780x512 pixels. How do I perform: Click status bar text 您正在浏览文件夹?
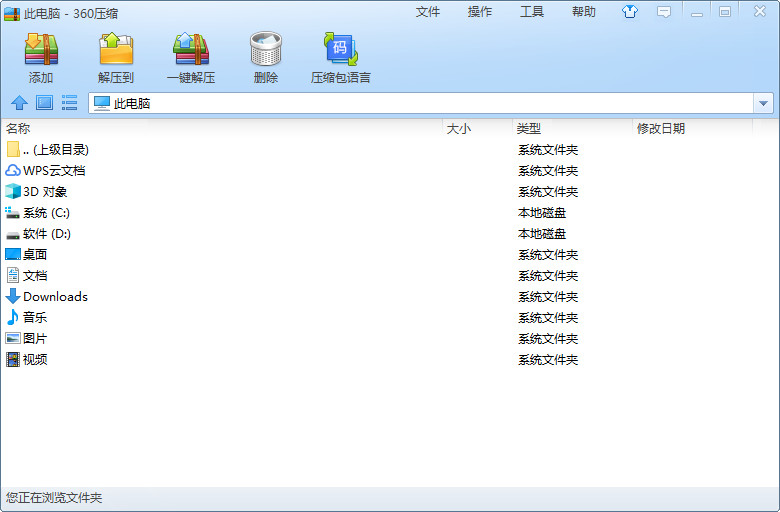[54, 498]
